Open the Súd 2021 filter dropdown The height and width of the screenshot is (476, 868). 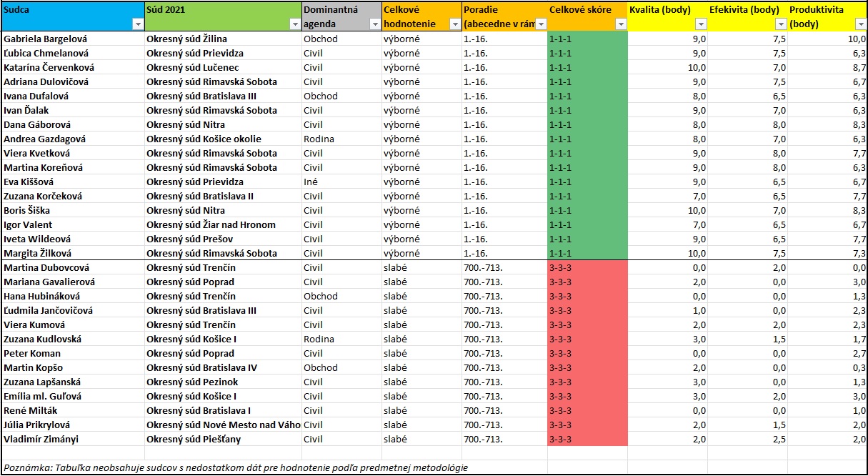[294, 24]
